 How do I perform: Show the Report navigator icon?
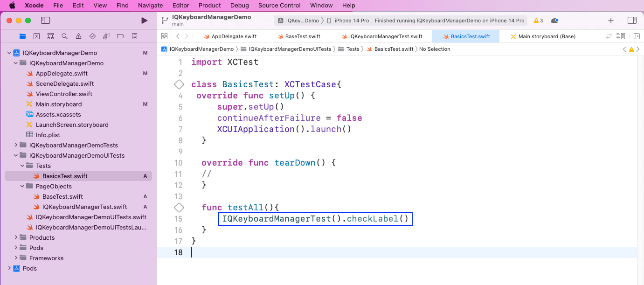134,36
